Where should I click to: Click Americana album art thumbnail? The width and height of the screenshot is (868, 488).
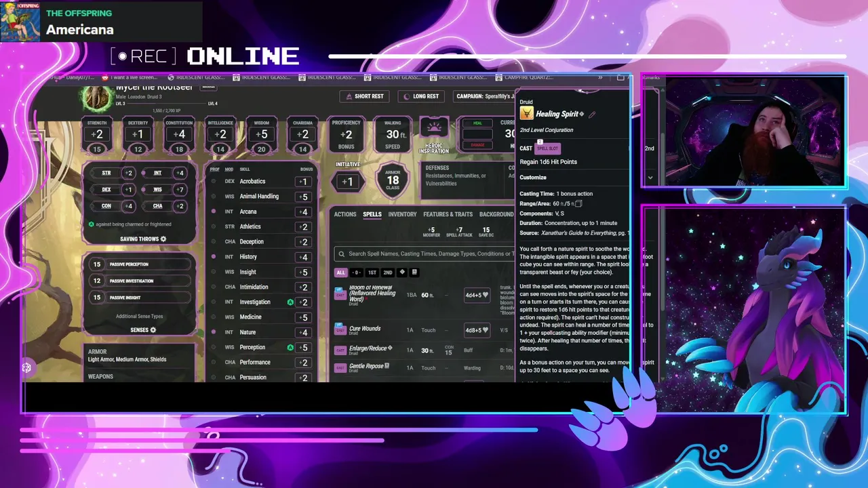click(x=20, y=22)
